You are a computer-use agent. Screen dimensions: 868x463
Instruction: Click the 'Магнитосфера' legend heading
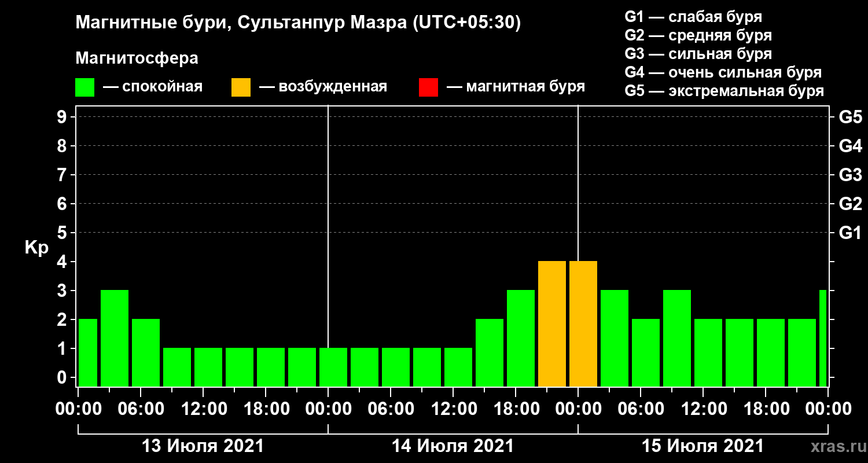pos(137,58)
